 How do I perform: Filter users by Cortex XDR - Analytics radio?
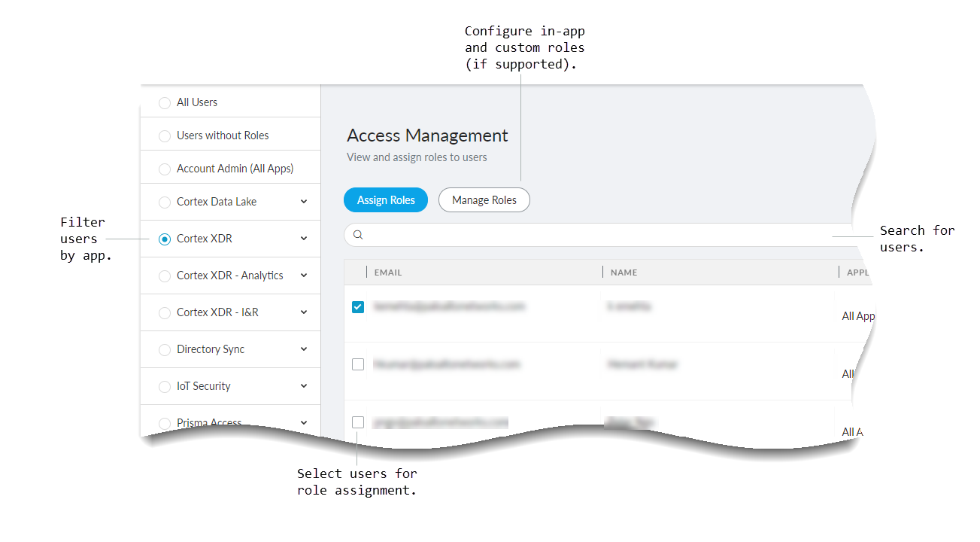pos(165,276)
